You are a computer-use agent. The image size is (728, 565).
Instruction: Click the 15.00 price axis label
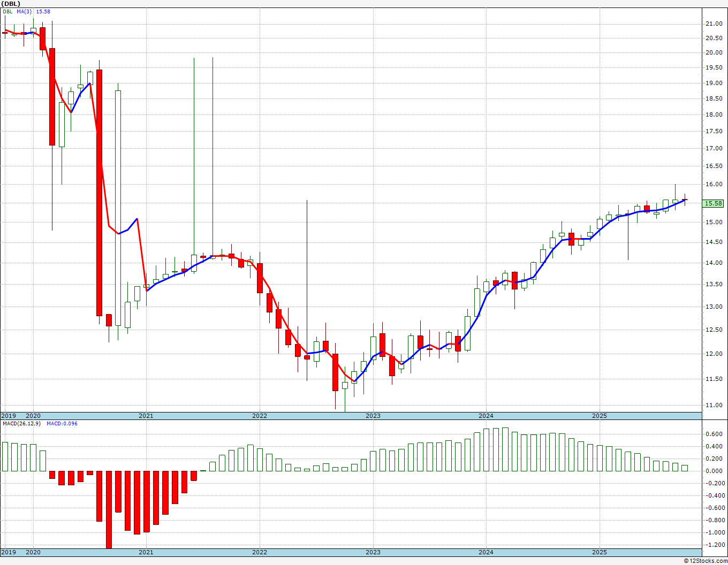[x=713, y=222]
